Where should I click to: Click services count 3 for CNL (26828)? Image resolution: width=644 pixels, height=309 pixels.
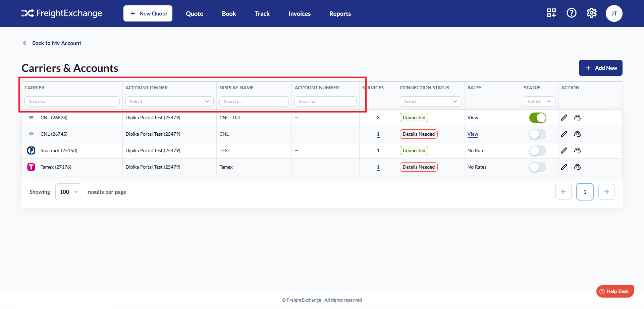(378, 118)
